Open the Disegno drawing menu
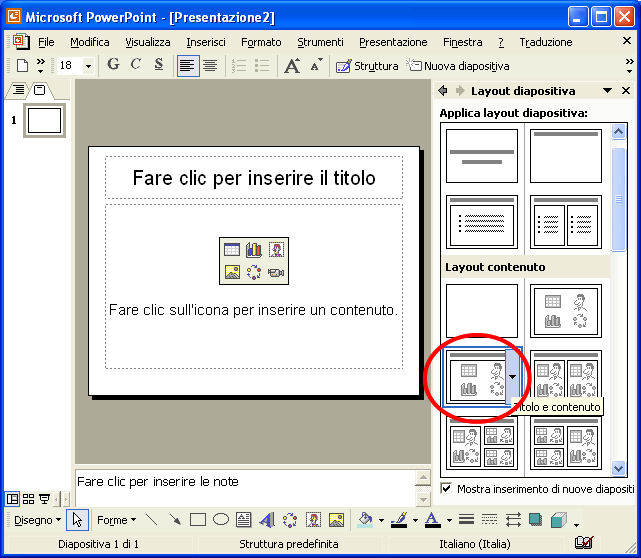This screenshot has width=641, height=558. pos(37,520)
